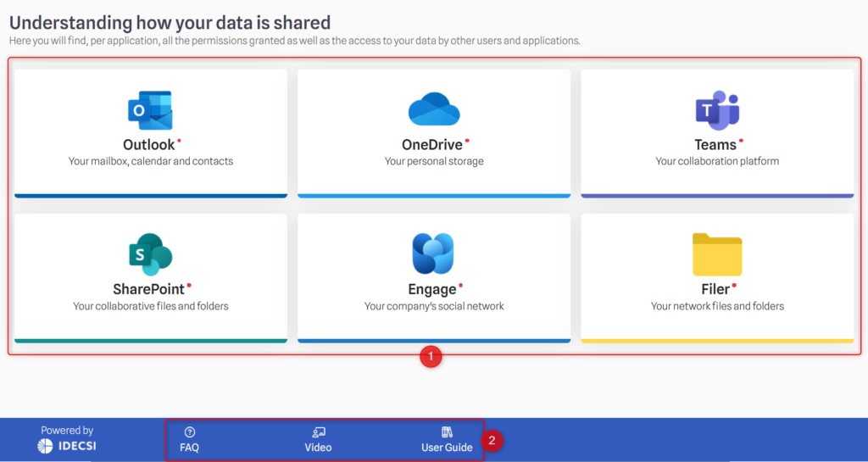
Task: Select the Teams logo icon
Action: pyautogui.click(x=717, y=110)
